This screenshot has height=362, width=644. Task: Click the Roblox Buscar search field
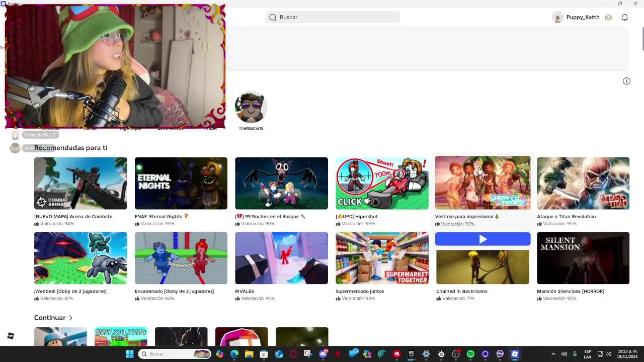333,17
